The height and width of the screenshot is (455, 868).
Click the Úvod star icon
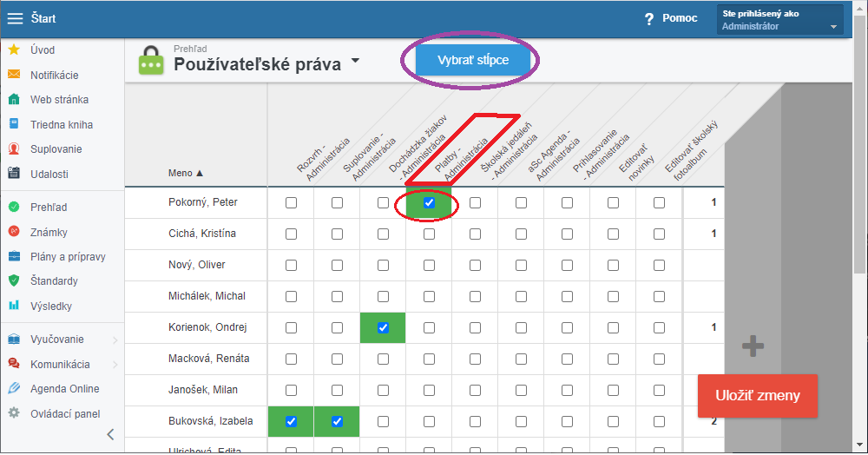coord(14,49)
